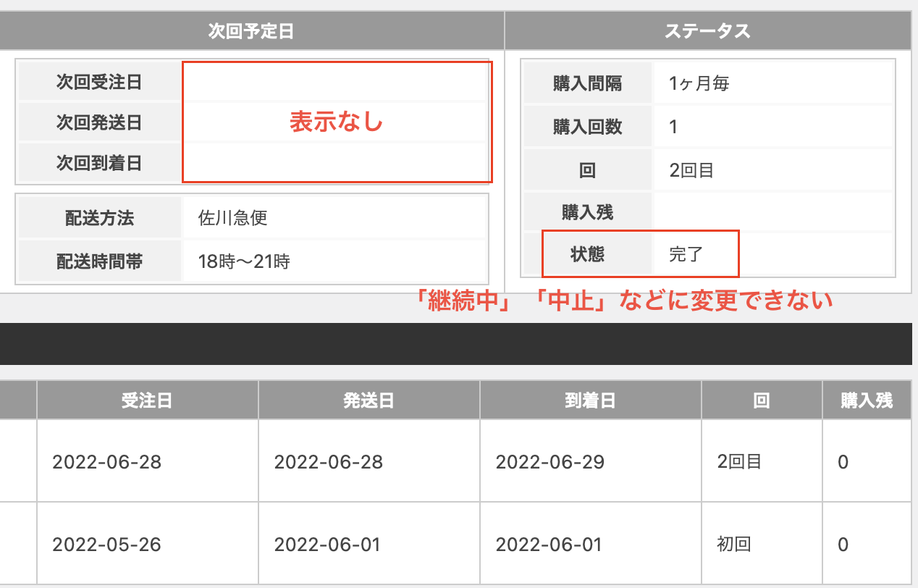Viewport: 918px width, 588px height.
Task: Click the 次回予定日 section header
Action: [251, 31]
